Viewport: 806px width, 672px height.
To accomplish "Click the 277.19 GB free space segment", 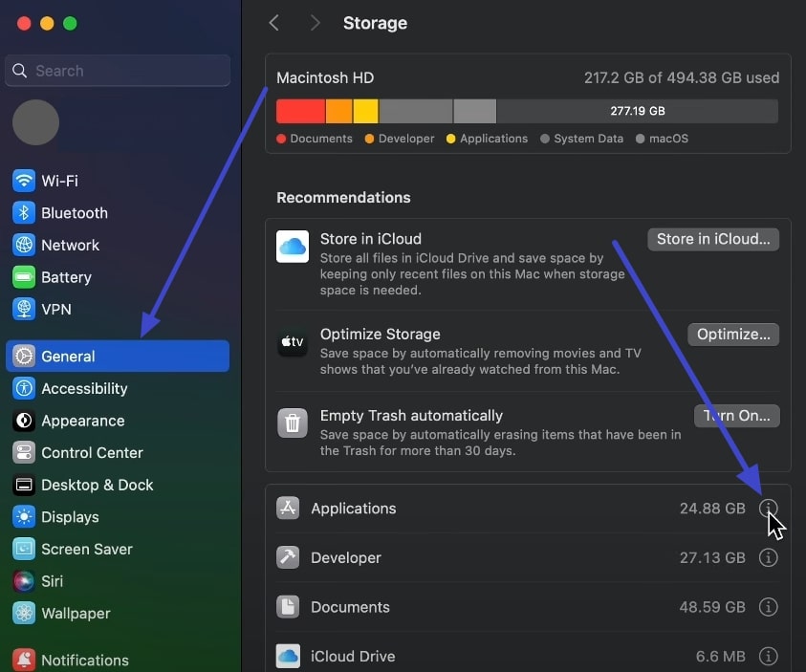I will click(638, 111).
